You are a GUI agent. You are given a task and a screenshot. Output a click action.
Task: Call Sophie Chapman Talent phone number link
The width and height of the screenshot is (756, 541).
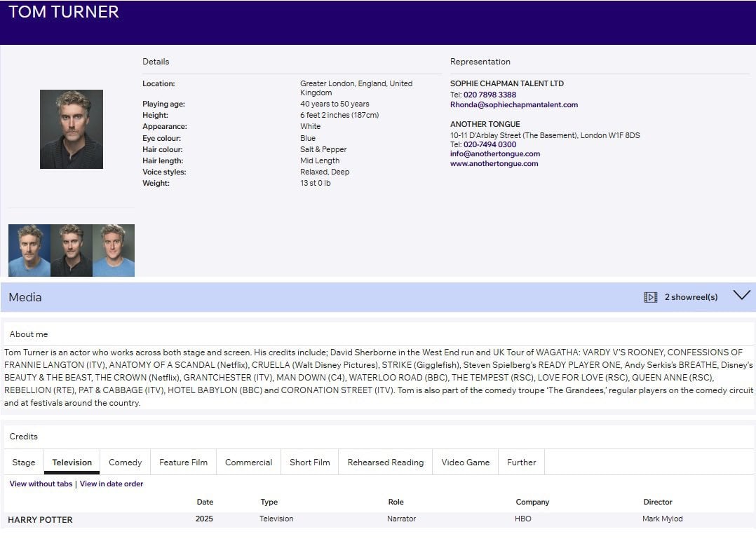click(x=490, y=95)
